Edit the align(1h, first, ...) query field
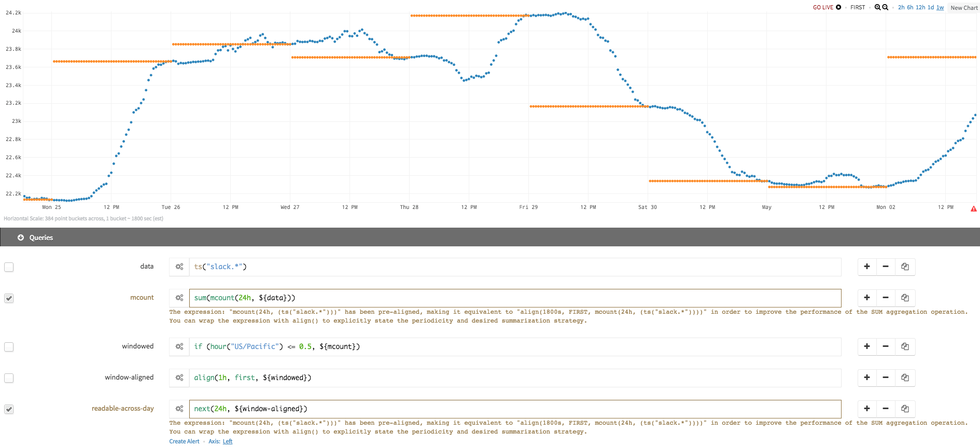The image size is (980, 447). 515,378
